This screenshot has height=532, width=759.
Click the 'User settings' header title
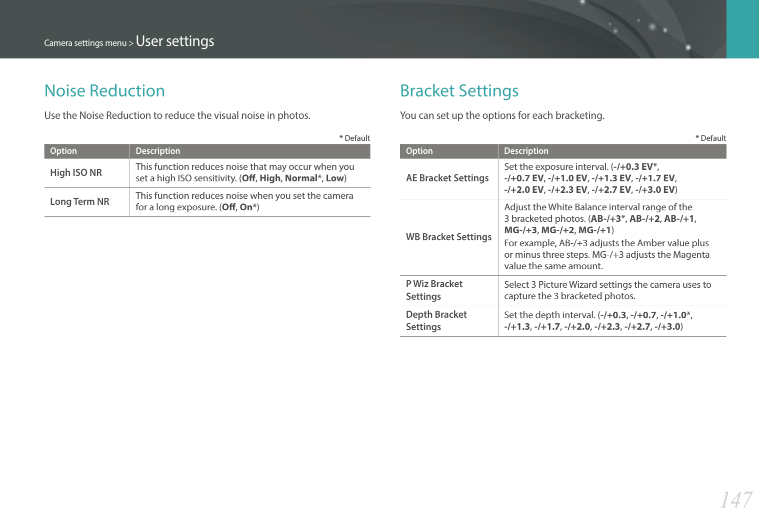(175, 41)
